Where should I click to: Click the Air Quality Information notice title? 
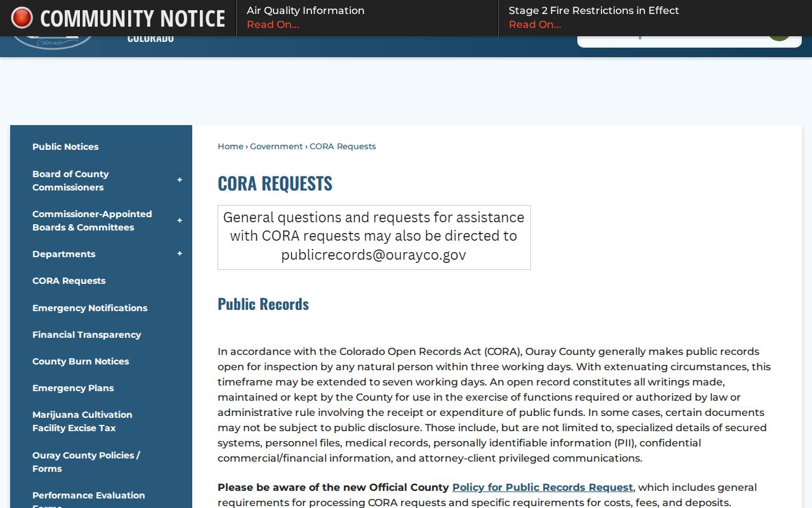pos(305,11)
